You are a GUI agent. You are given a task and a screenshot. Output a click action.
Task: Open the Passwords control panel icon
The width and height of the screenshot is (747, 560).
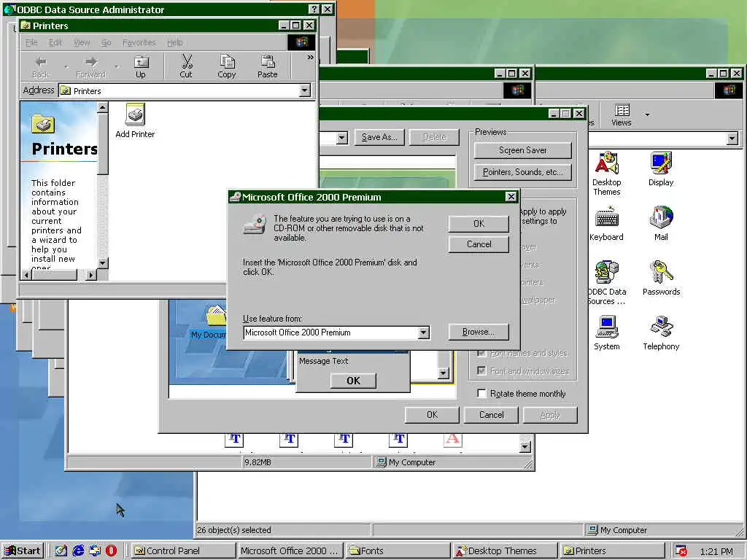coord(661,278)
